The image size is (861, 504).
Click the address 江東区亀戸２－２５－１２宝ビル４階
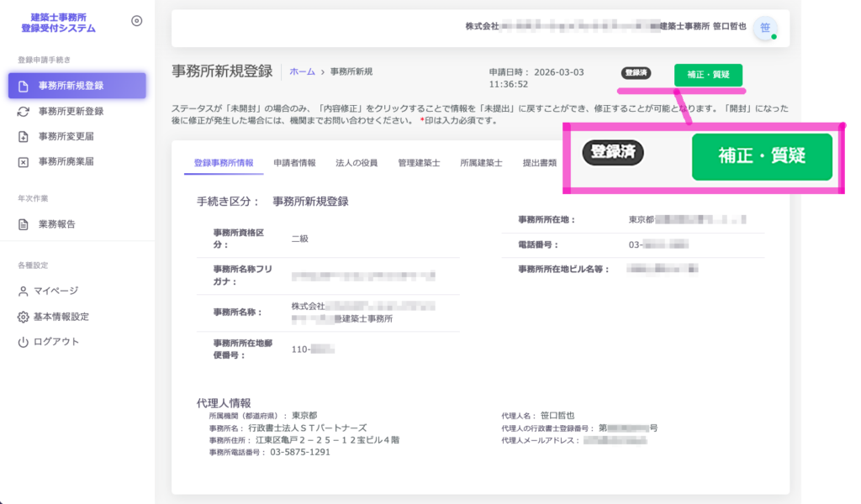pyautogui.click(x=327, y=440)
